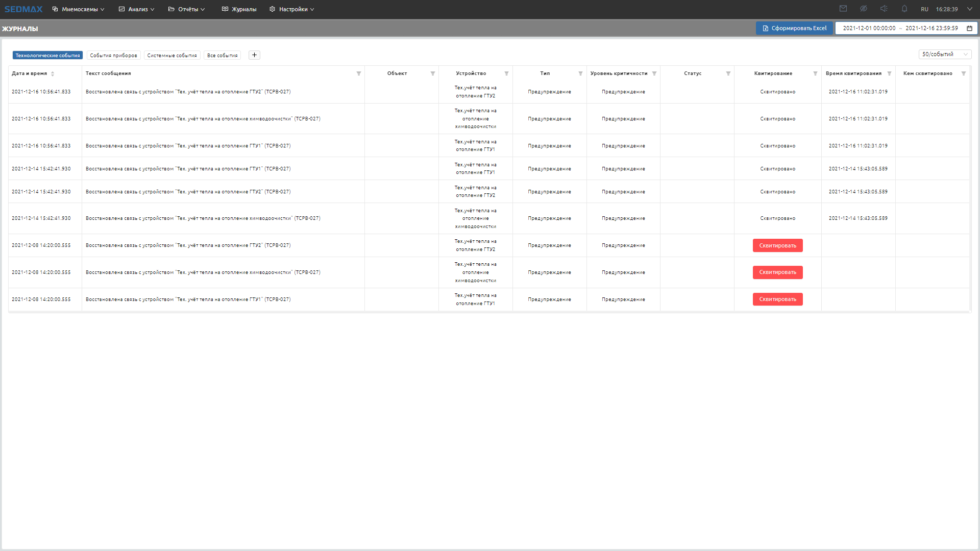Toggle the crossed-eye visibility icon
Screen dimensions: 980x551
[864, 9]
